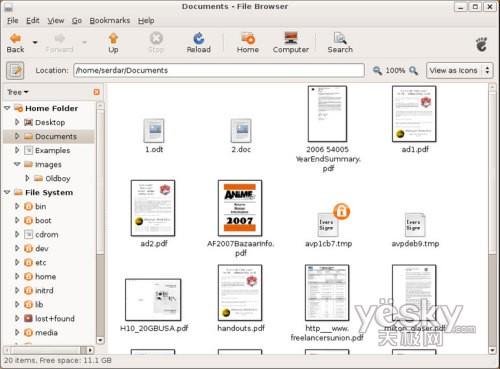Click the GNOME foot throbber icon
The height and width of the screenshot is (369, 500).
482,44
